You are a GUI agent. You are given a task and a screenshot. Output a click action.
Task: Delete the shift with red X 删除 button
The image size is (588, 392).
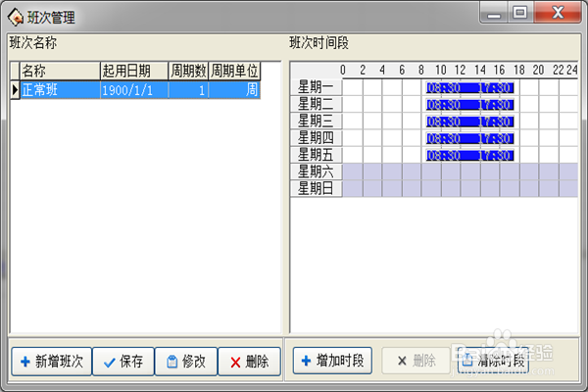click(x=249, y=362)
